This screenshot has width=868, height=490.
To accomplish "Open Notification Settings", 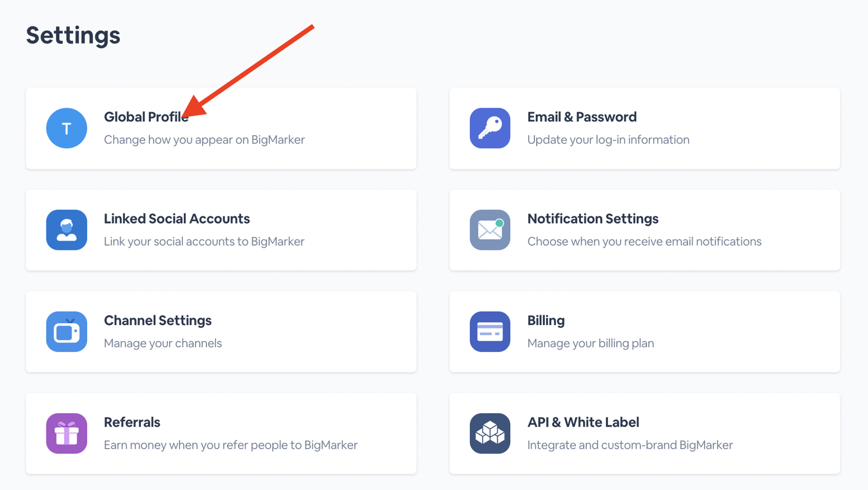I will click(593, 219).
